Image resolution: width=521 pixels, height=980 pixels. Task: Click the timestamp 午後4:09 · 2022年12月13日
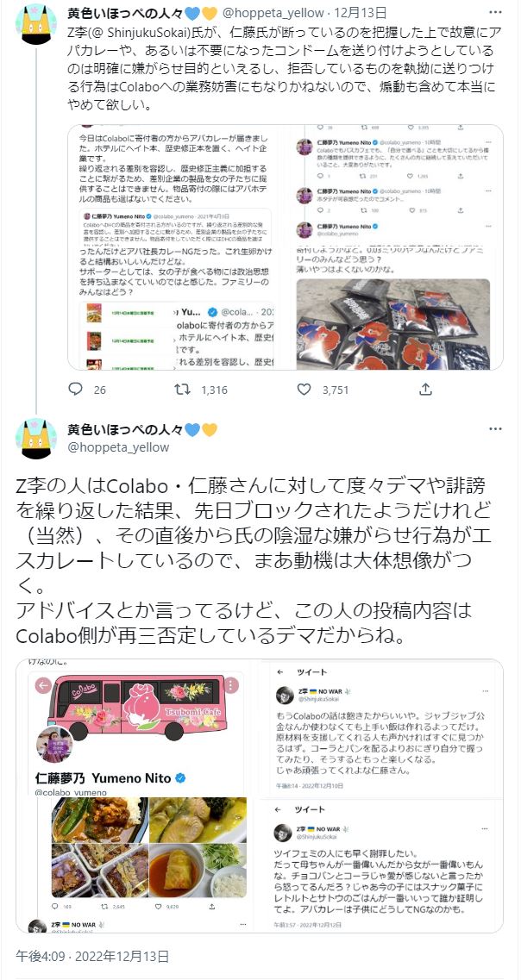pyautogui.click(x=92, y=956)
